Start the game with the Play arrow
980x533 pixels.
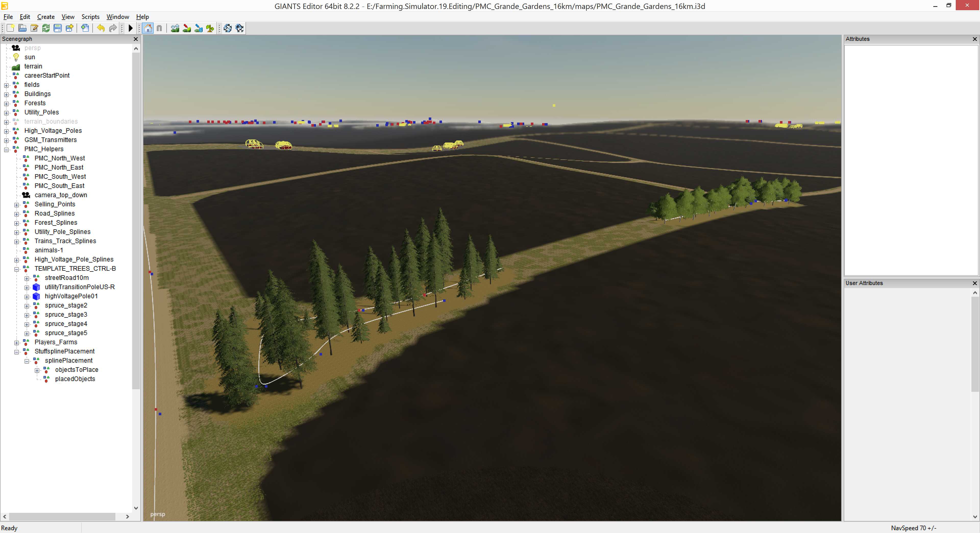pyautogui.click(x=130, y=28)
